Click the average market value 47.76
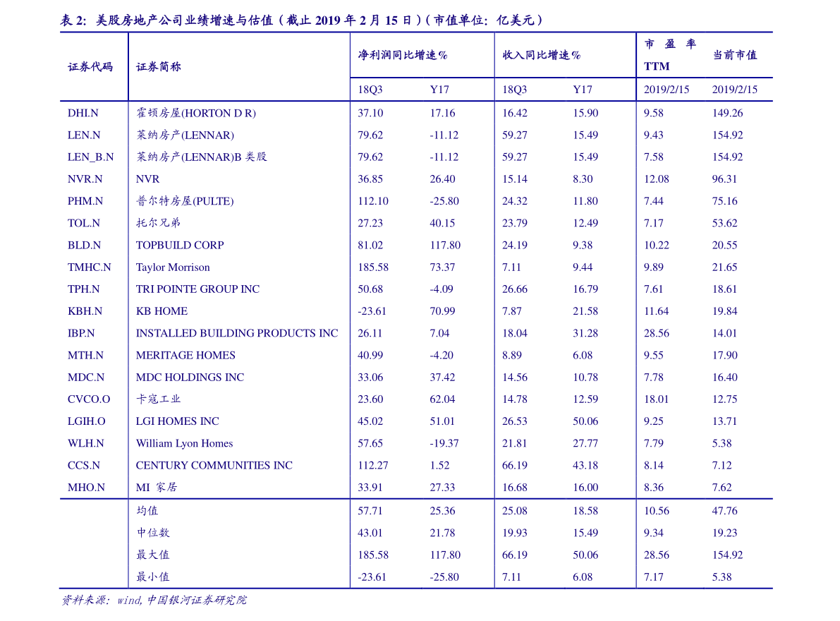 click(x=725, y=510)
